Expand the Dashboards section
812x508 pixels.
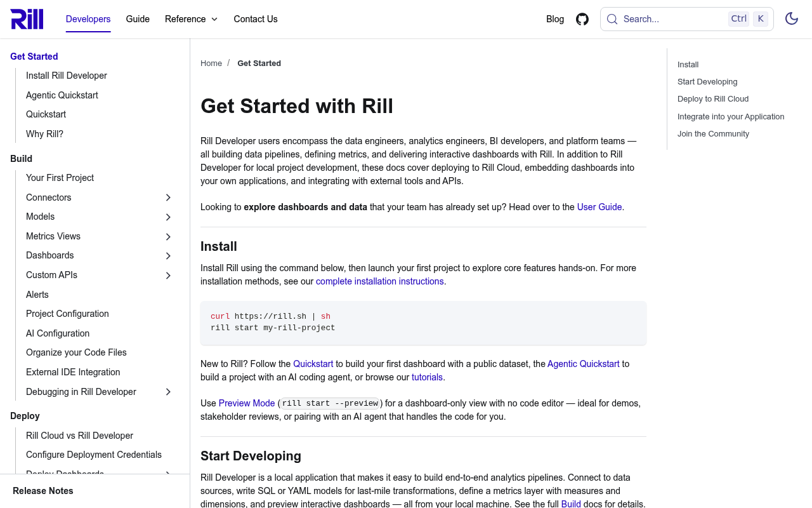(169, 256)
